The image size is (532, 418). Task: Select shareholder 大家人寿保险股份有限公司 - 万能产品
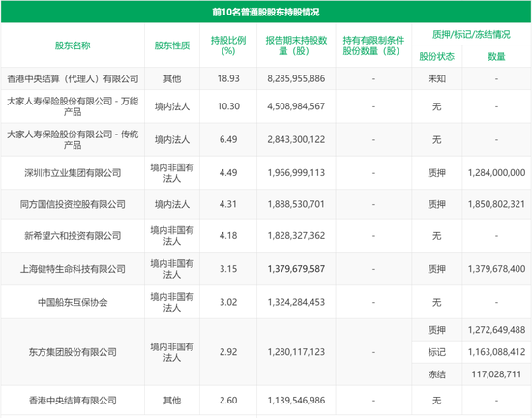point(73,106)
